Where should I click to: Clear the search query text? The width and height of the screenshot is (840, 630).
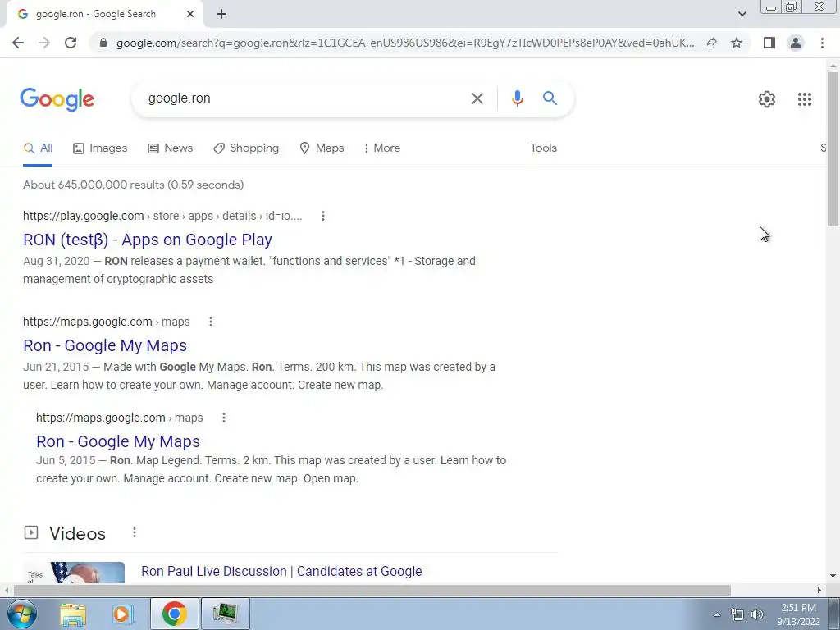click(477, 98)
